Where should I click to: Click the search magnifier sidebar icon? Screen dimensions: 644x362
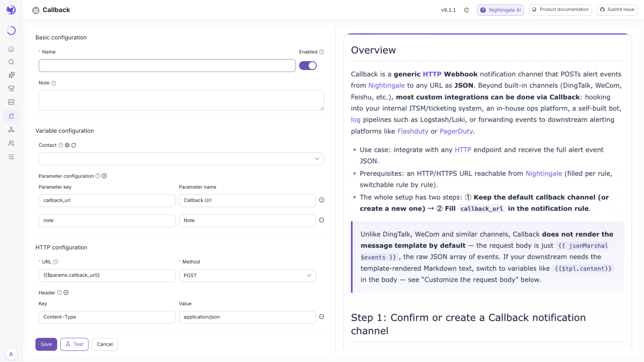[11, 62]
